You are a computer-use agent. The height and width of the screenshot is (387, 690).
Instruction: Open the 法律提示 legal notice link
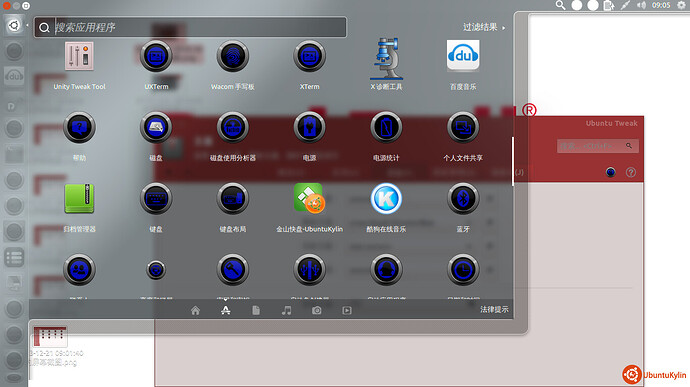[494, 310]
